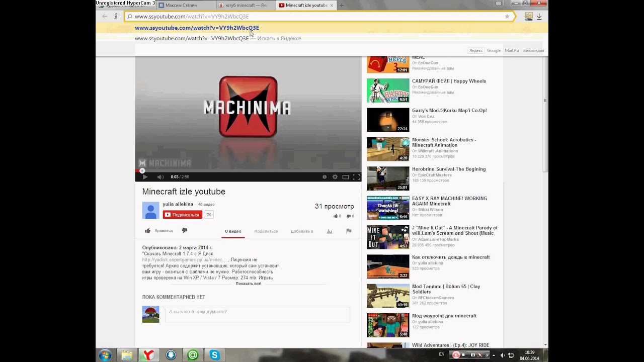Open the Windows Start button
The width and height of the screenshot is (644, 362).
click(105, 355)
